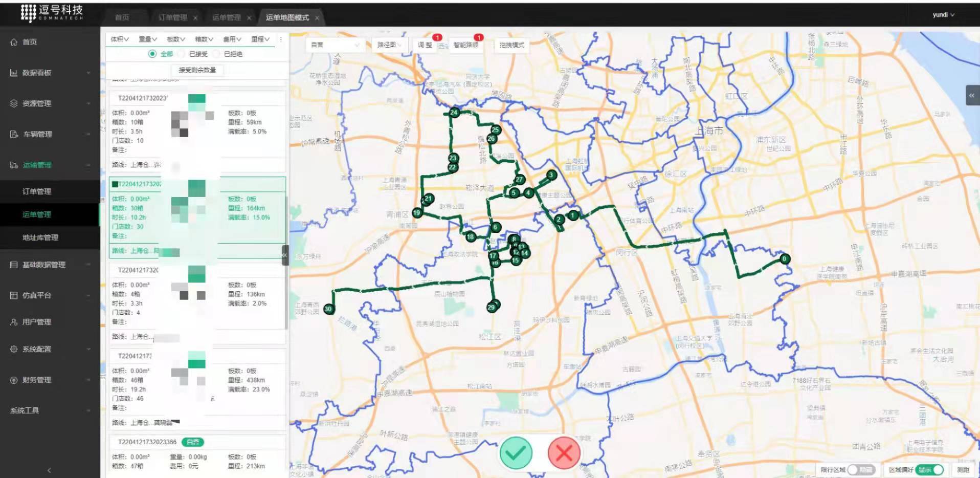
Task: Click the 智能路顺 button
Action: point(465,45)
